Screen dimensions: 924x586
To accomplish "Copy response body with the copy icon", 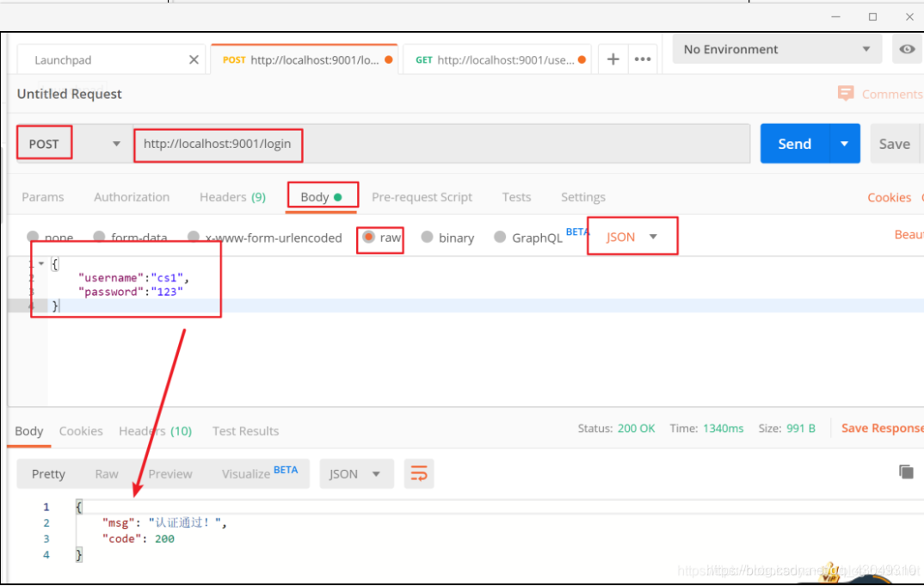I will [906, 472].
